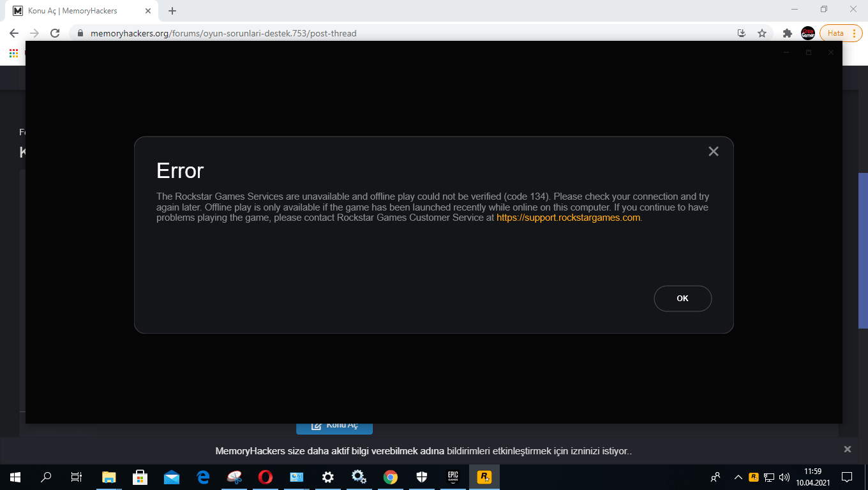Close the Rockstar error dialog with X
This screenshot has height=490, width=868.
pos(714,151)
